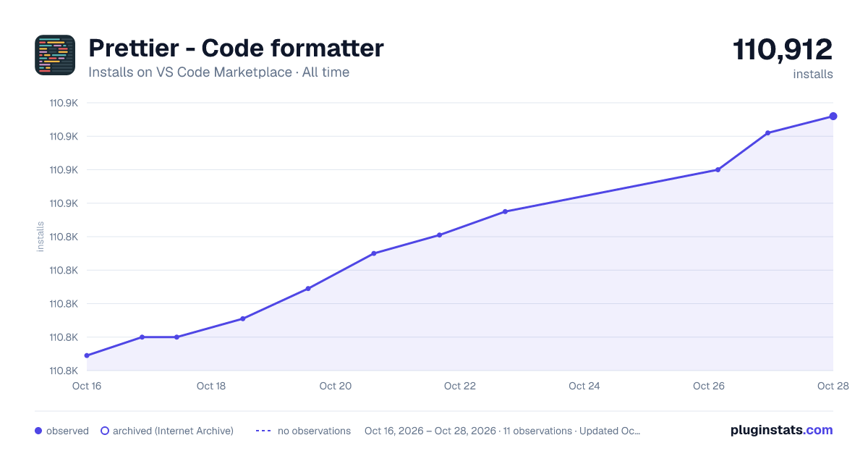
Task: Click the 'no observations' dashed legend marker
Action: coord(263,431)
